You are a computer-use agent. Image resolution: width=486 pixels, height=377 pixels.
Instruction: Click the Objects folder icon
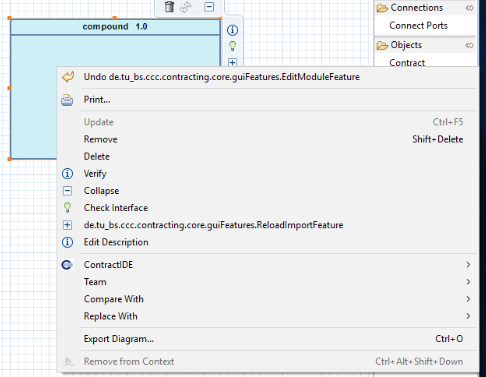[382, 45]
